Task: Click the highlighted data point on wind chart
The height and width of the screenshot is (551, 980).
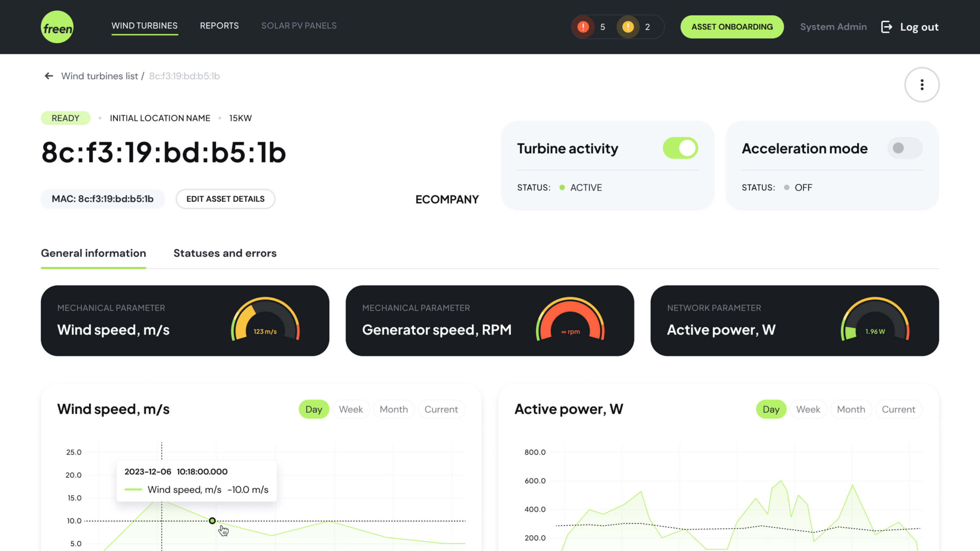Action: (212, 520)
